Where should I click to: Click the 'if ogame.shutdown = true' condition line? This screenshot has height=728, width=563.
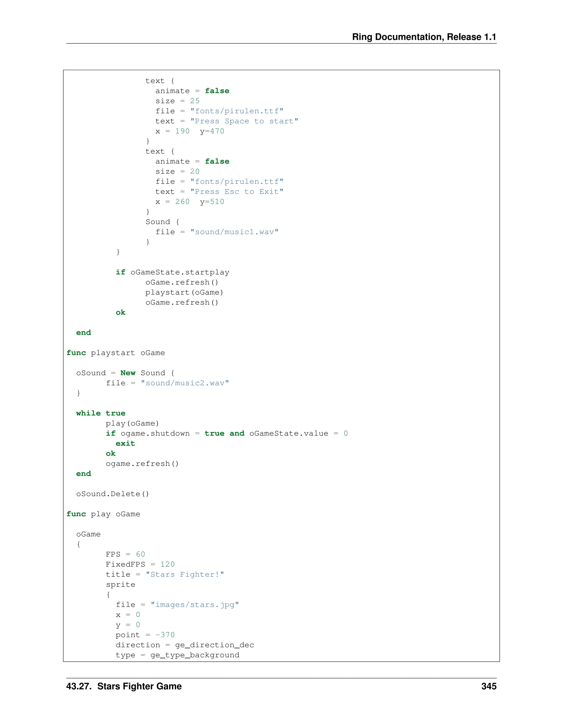pyautogui.click(x=227, y=433)
